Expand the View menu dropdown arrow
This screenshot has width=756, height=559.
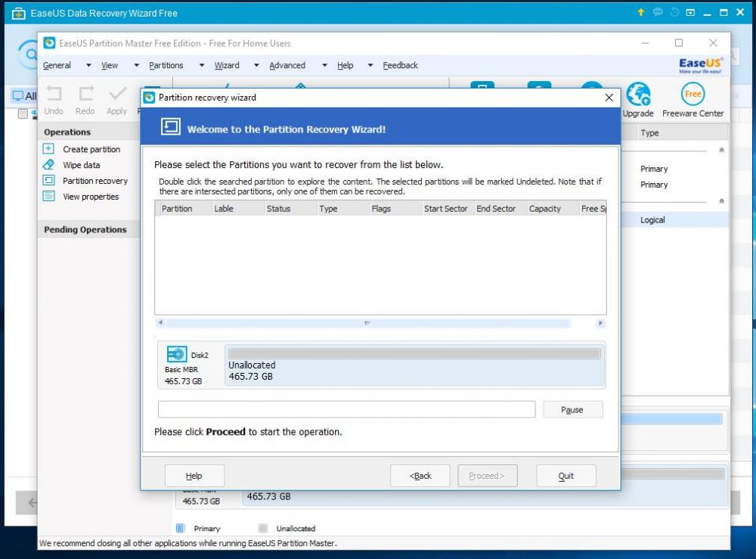pyautogui.click(x=136, y=65)
